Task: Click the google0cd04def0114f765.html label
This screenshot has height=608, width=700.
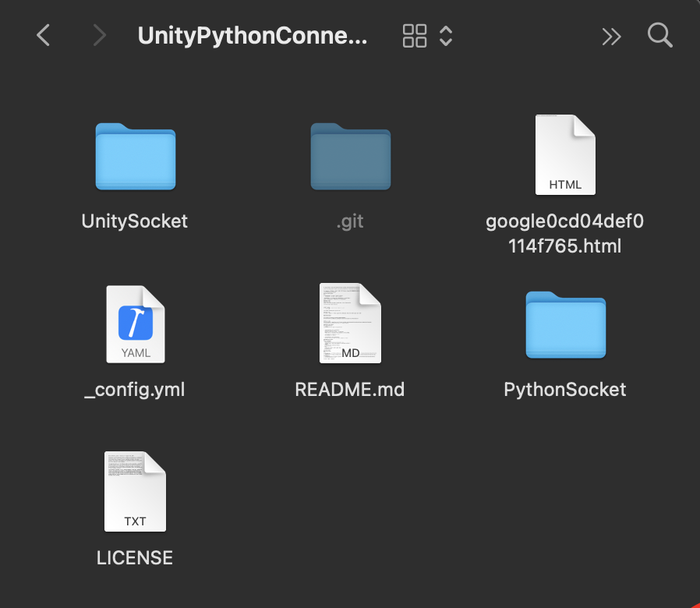Action: click(564, 234)
